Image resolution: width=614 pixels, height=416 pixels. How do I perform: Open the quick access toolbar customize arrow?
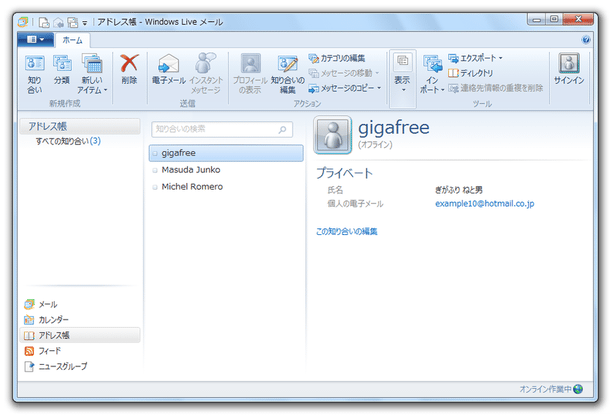(x=85, y=23)
